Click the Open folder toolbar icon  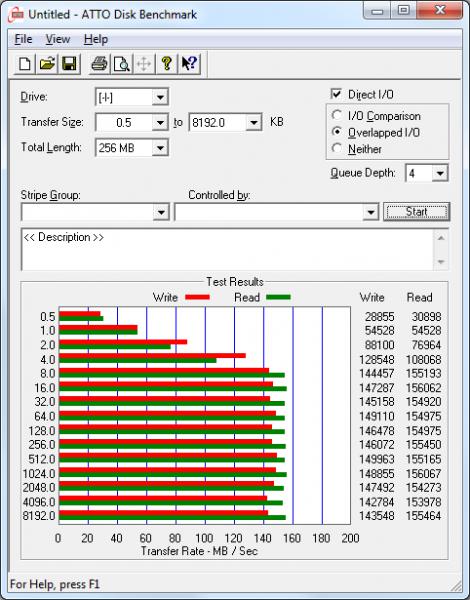tap(47, 64)
